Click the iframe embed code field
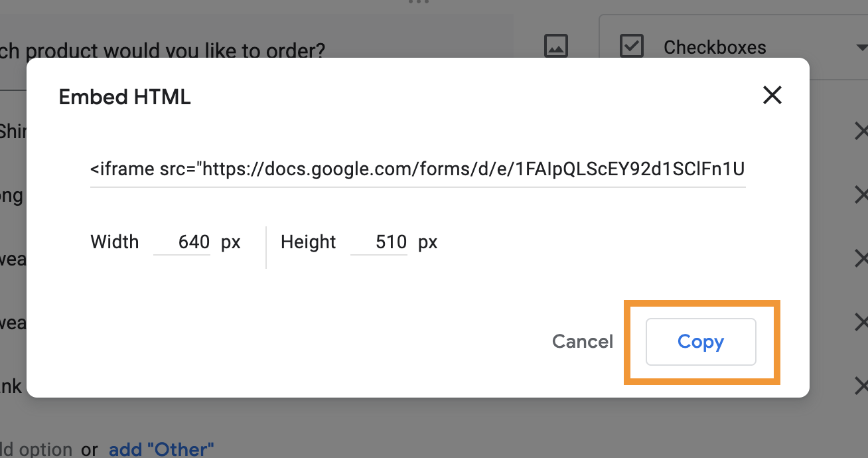The height and width of the screenshot is (458, 868). 417,170
